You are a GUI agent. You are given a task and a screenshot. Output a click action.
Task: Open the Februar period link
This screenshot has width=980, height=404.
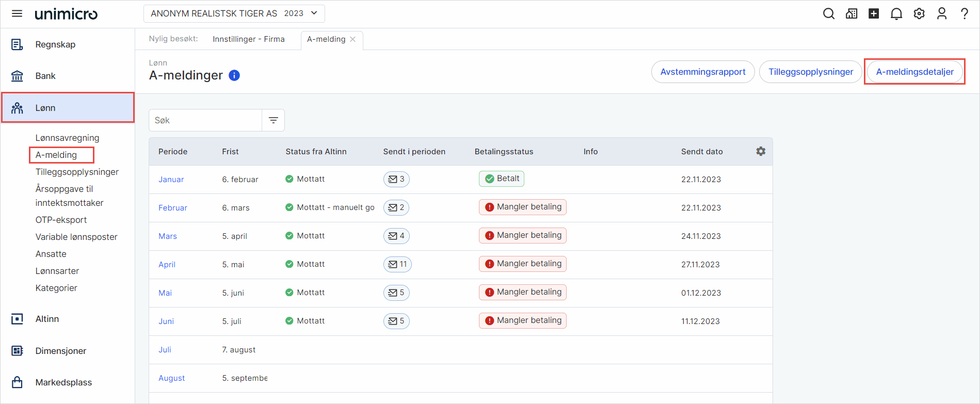click(x=172, y=208)
